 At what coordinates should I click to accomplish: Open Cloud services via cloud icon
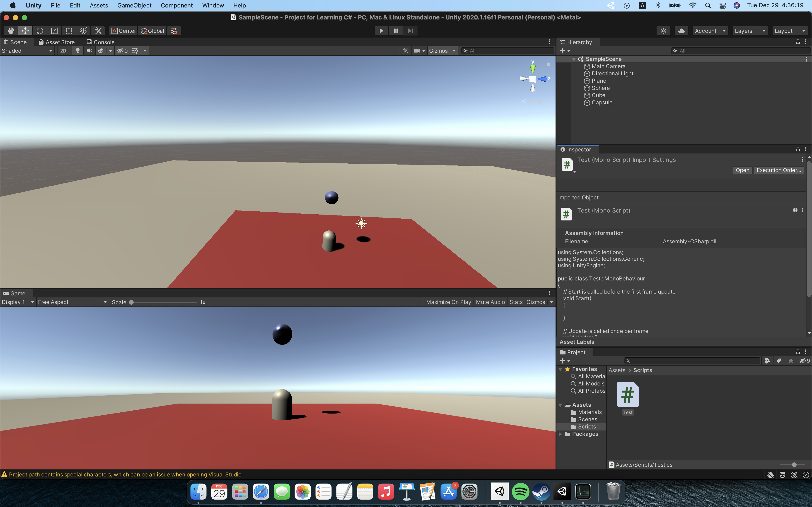(x=681, y=31)
